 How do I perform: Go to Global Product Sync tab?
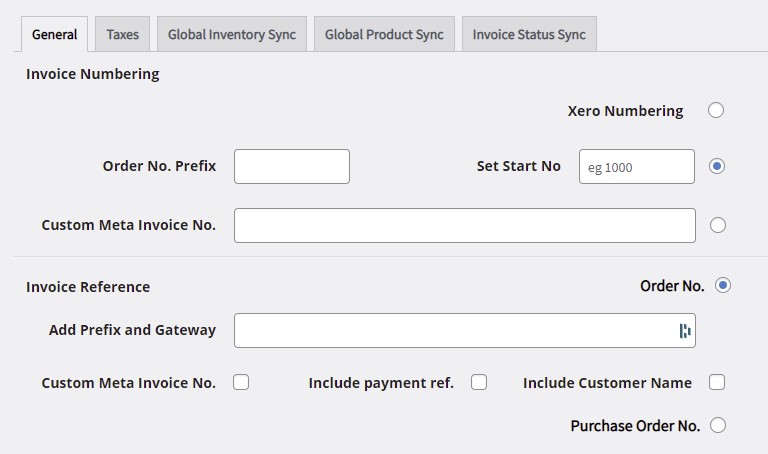(x=384, y=34)
